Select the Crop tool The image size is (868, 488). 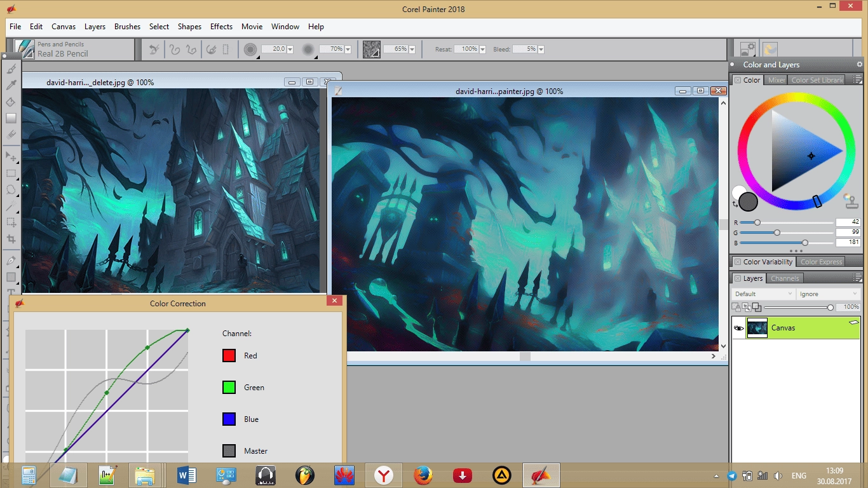[x=11, y=239]
